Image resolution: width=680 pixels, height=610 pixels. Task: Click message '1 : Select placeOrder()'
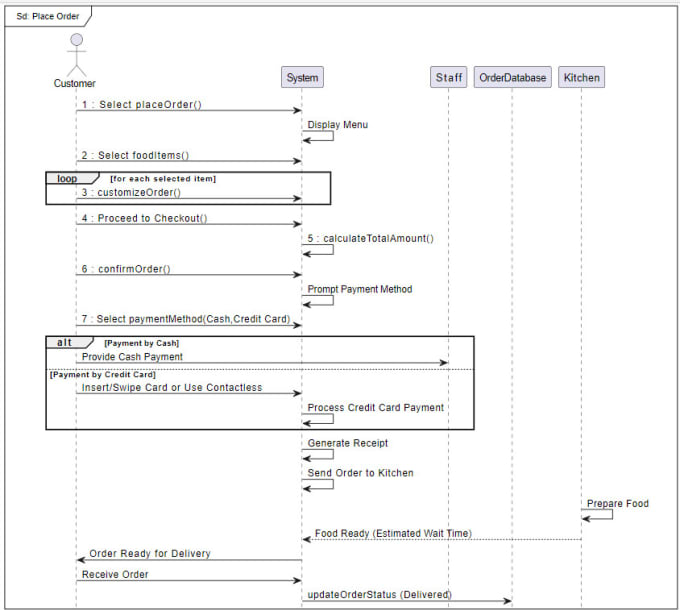pos(141,104)
